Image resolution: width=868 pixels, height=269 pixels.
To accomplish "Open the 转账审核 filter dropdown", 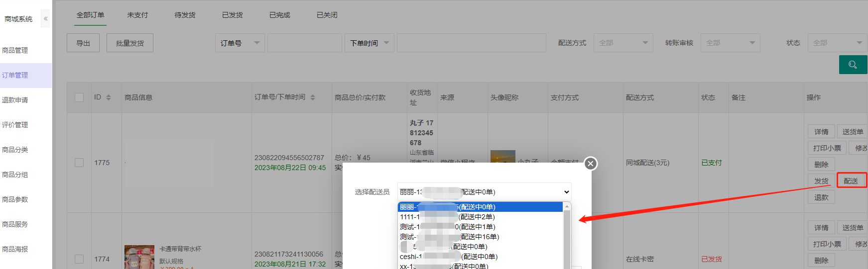I will tap(730, 43).
